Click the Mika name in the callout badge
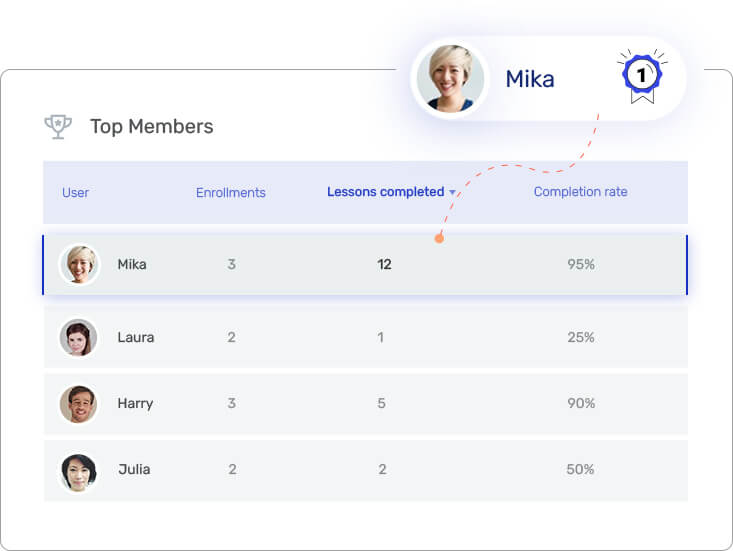Viewport: 733px width, 551px height. [530, 79]
